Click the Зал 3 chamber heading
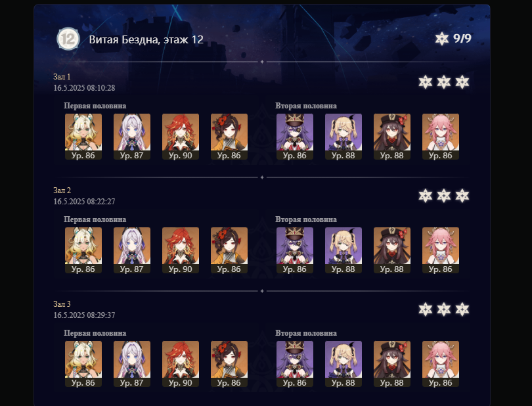 pyautogui.click(x=62, y=304)
